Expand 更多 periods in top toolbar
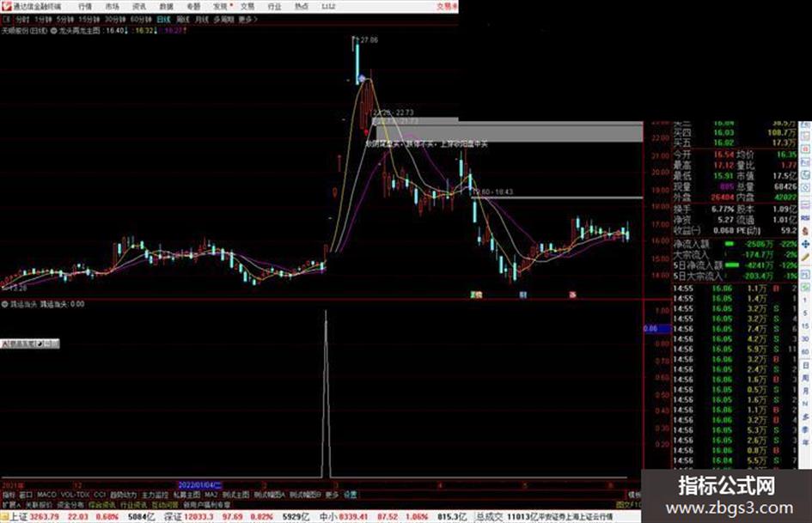The image size is (812, 523). pyautogui.click(x=247, y=20)
